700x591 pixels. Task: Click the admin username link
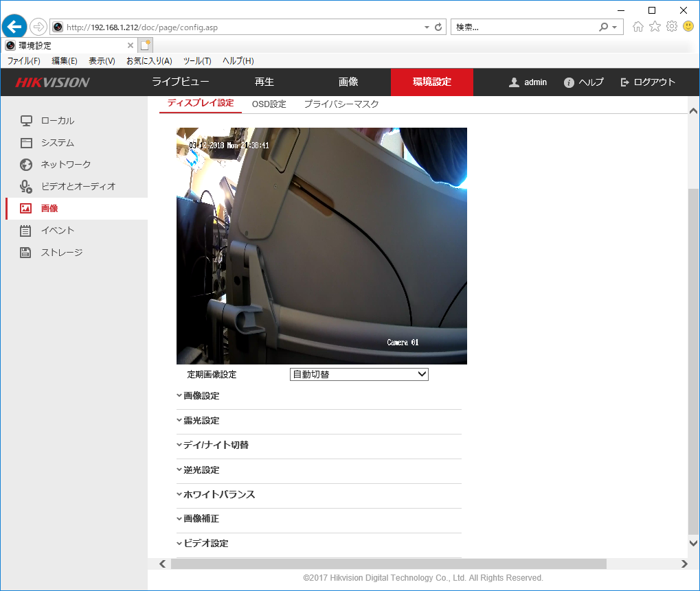[536, 82]
